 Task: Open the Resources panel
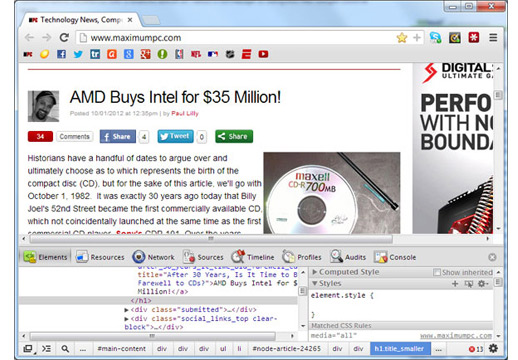(100, 257)
